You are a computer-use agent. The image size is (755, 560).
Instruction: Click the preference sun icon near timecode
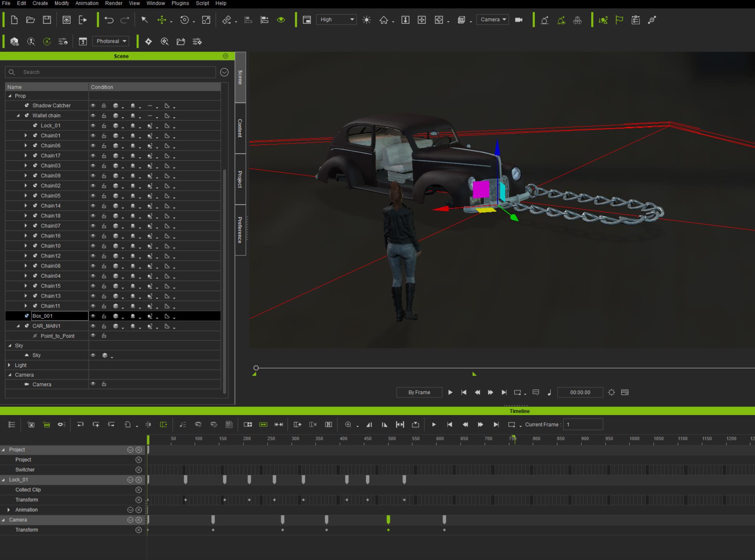click(x=612, y=392)
